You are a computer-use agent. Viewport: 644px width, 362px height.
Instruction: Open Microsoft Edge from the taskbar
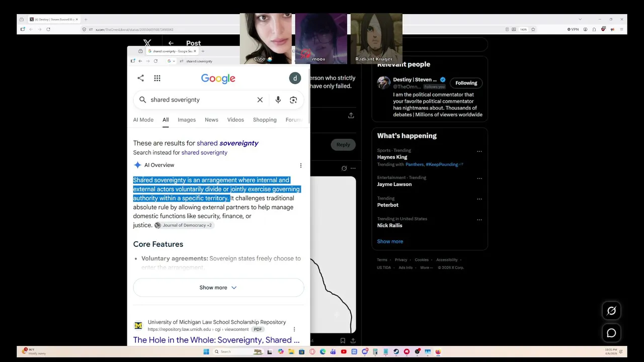click(323, 351)
